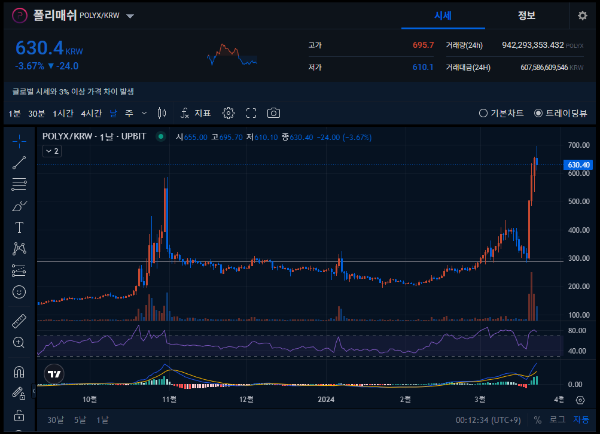
Task: Open timezone menu 00:12:34 (UTC+9)
Action: [x=488, y=420]
